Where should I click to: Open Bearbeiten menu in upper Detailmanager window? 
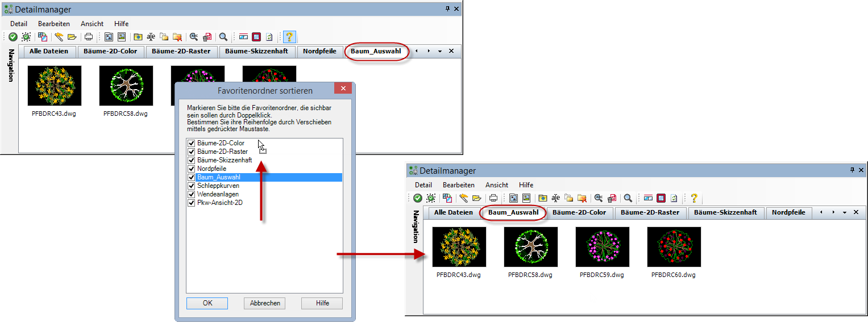pos(54,24)
